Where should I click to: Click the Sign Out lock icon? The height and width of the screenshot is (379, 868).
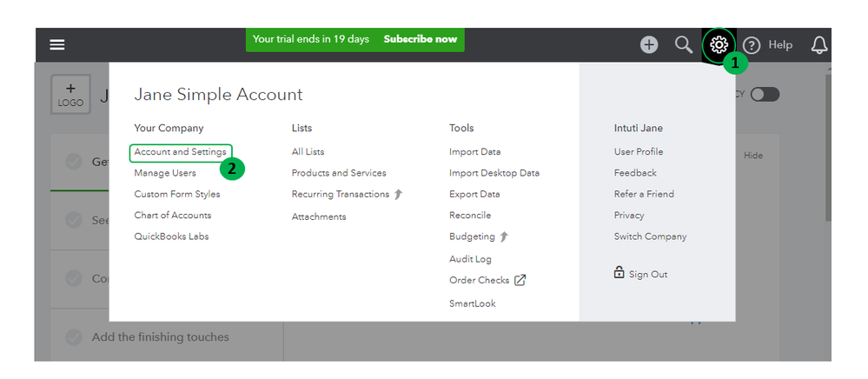tap(619, 273)
